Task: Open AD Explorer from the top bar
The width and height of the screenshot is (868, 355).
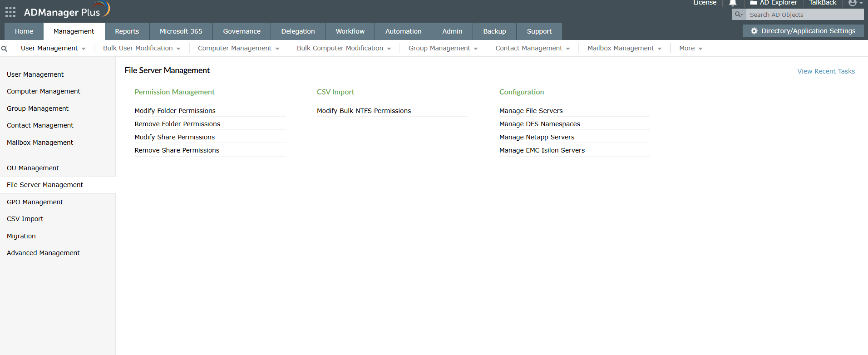Action: pyautogui.click(x=774, y=3)
